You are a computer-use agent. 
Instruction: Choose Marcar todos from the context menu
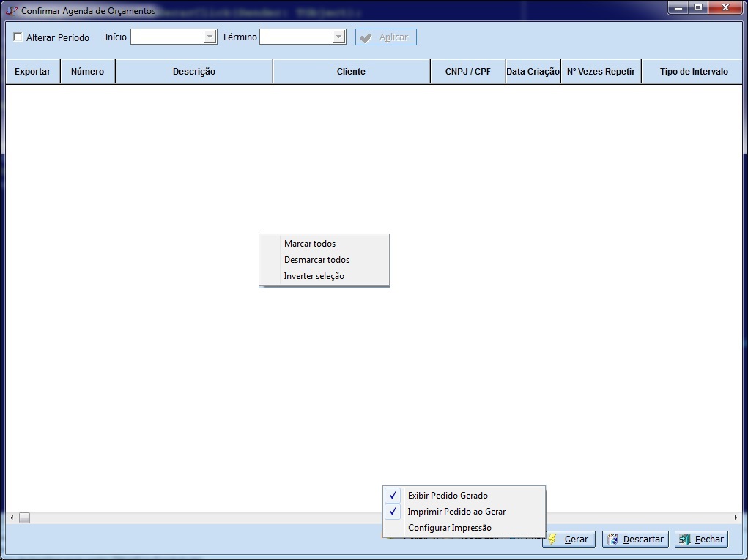[309, 244]
